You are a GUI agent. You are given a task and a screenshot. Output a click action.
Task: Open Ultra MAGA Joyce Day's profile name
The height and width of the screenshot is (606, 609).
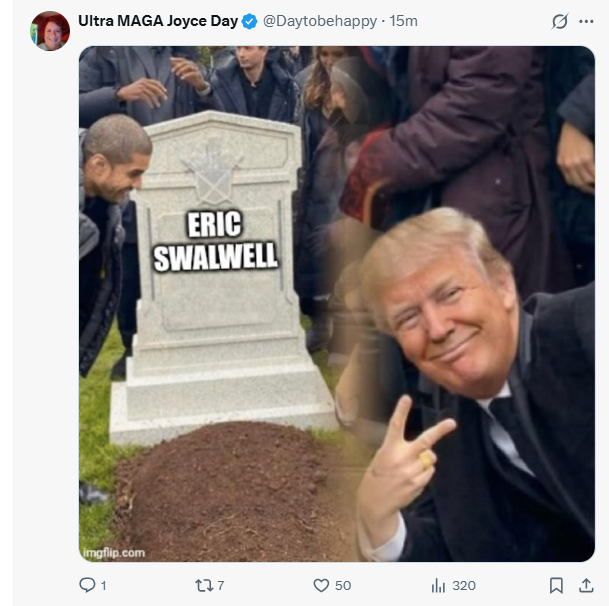click(x=157, y=21)
